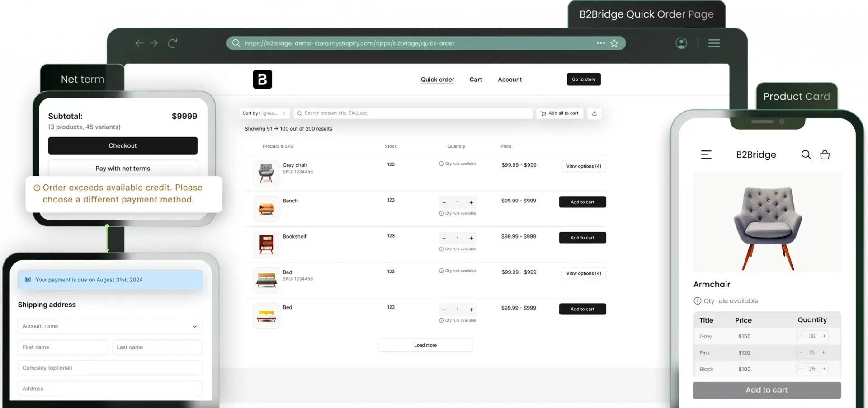Open View options (4) for Bed with SKU

584,273
